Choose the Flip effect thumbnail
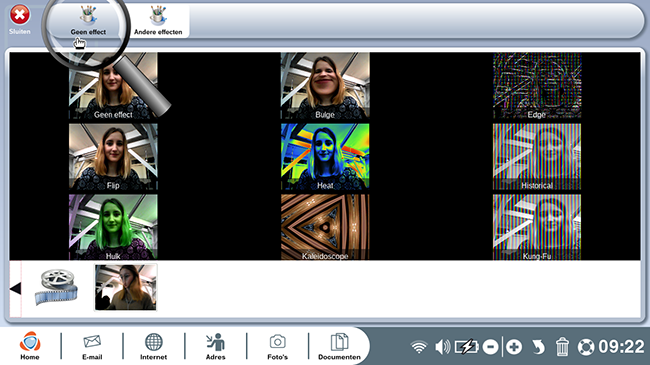This screenshot has height=365, width=650. pos(113,157)
